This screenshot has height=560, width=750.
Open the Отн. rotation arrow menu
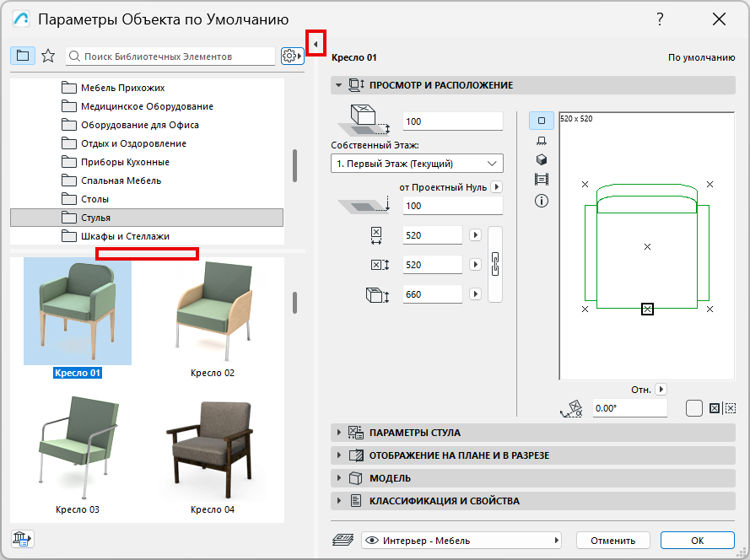pyautogui.click(x=661, y=390)
